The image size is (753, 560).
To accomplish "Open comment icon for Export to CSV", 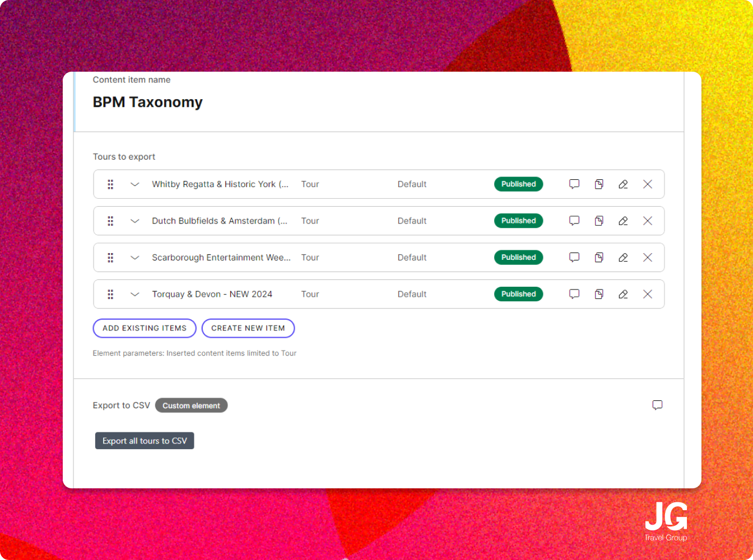I will click(x=657, y=405).
